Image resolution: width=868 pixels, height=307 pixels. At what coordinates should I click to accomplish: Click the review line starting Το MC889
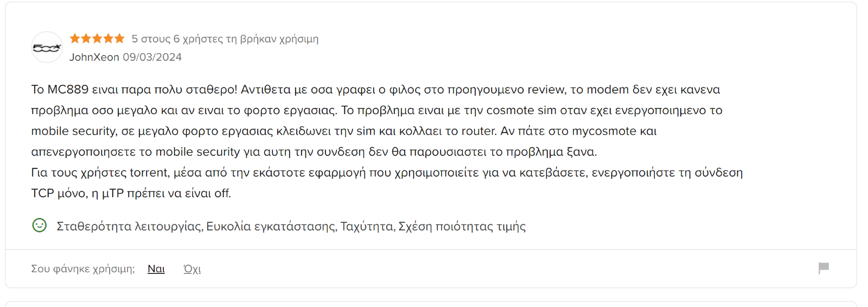(375, 90)
